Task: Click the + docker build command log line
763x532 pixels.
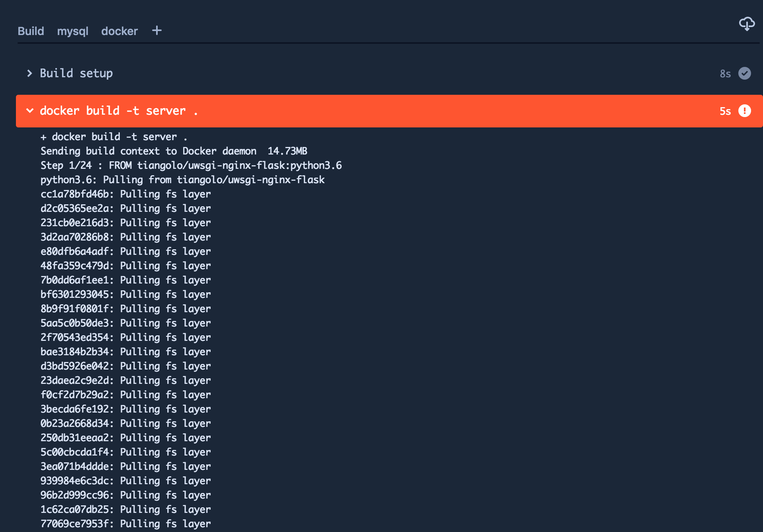Action: coord(114,137)
